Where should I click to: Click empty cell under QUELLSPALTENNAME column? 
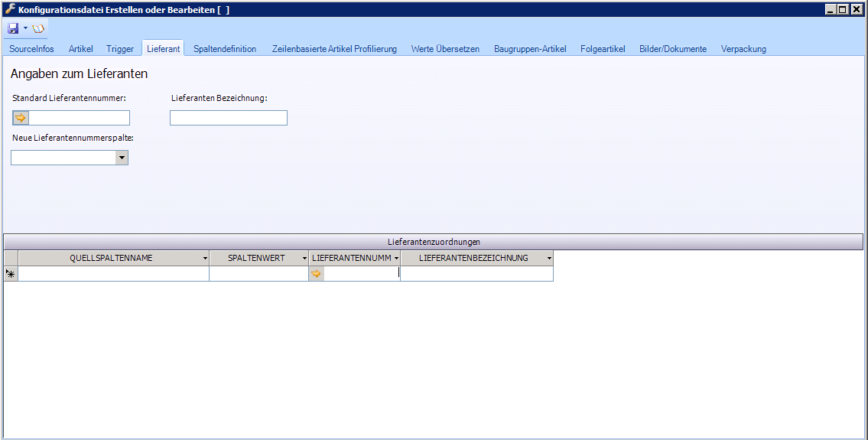(x=113, y=274)
